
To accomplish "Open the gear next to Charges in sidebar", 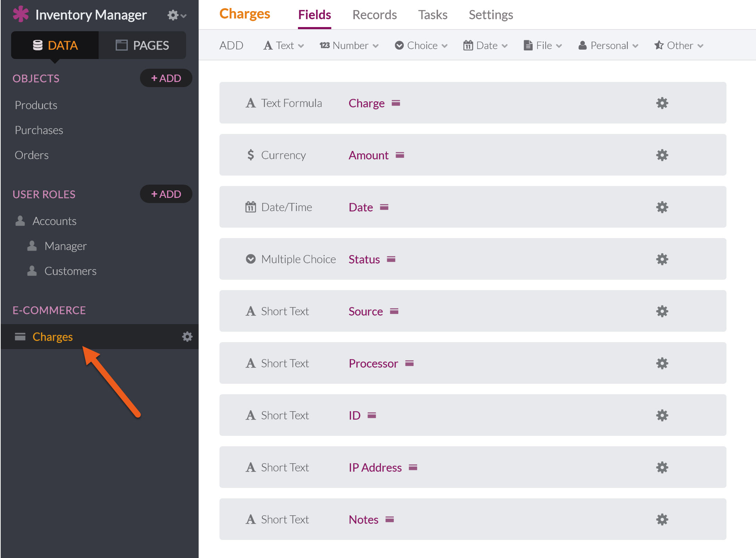I will pyautogui.click(x=187, y=337).
